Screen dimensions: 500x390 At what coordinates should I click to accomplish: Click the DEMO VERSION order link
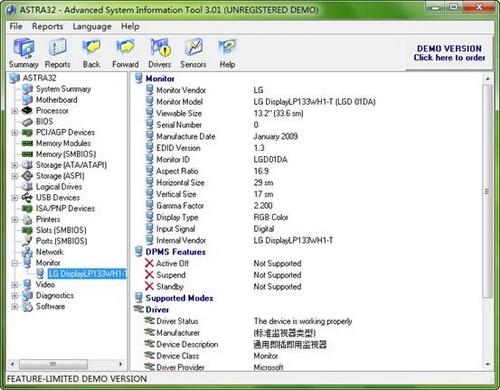(449, 53)
